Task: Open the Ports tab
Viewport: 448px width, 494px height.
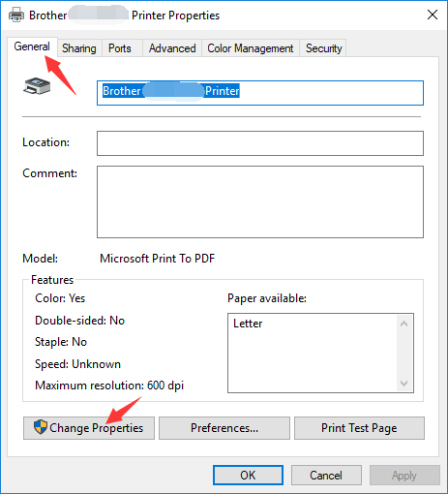Action: pos(120,48)
